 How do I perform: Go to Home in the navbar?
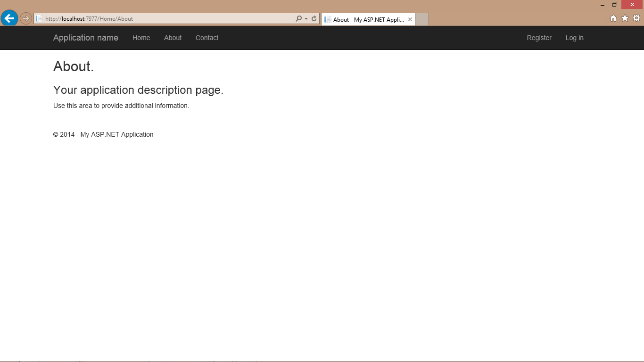pyautogui.click(x=141, y=38)
